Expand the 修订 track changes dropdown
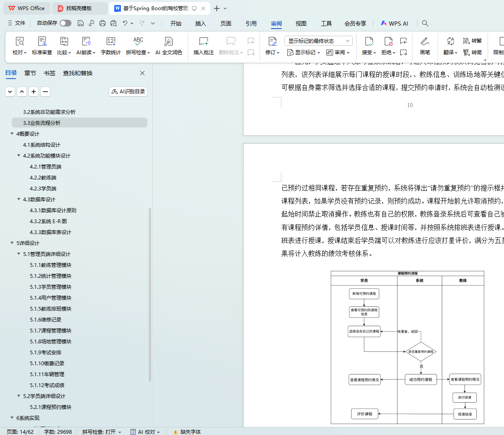Screen dimensions: 504x435 tap(273, 53)
